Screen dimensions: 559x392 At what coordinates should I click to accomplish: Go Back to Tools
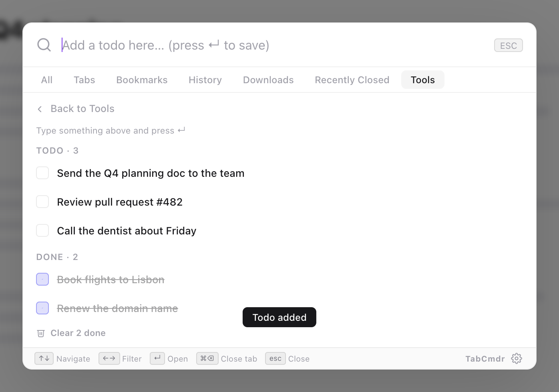(75, 109)
